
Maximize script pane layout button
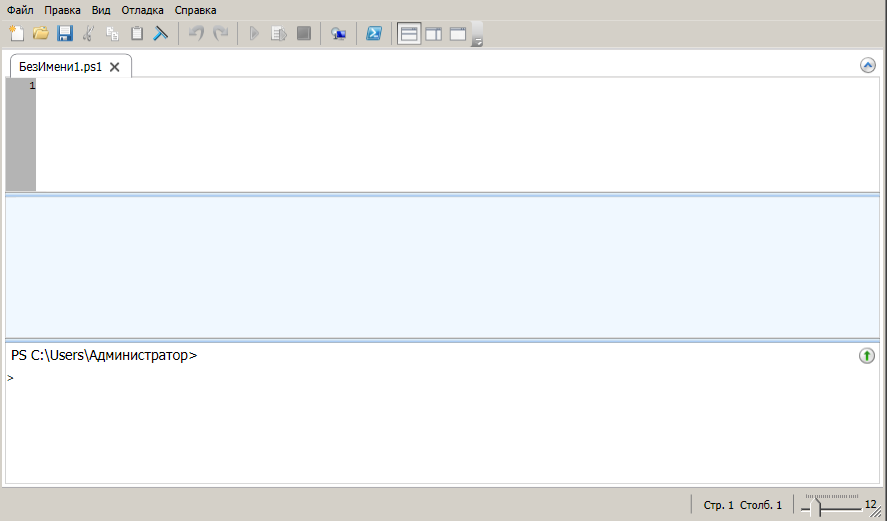(458, 33)
